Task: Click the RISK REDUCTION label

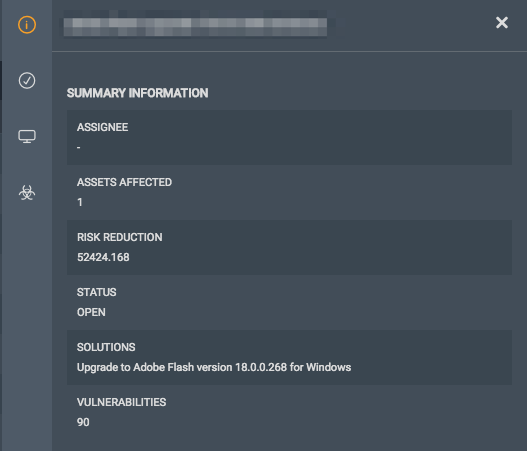Action: (120, 237)
